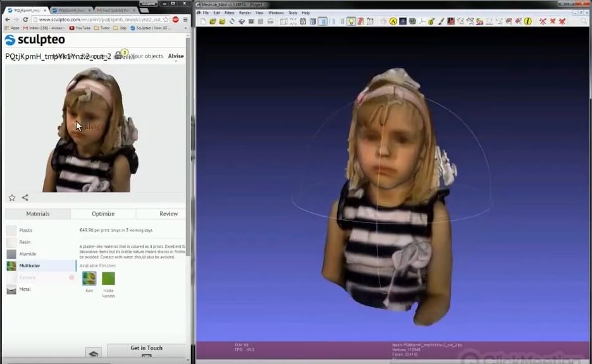Click the first red delete-selected-vertices icon
The width and height of the screenshot is (592, 364).
pos(543,21)
